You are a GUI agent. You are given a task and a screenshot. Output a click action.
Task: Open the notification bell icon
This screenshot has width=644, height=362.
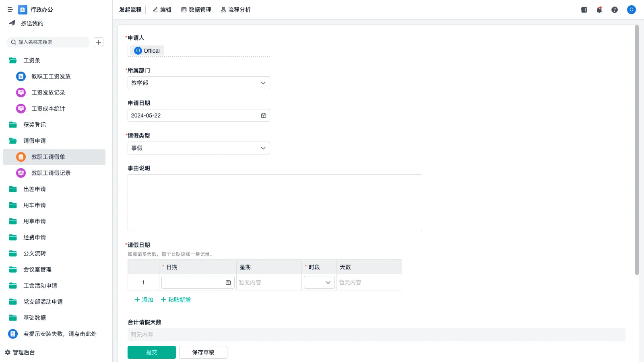tap(599, 10)
